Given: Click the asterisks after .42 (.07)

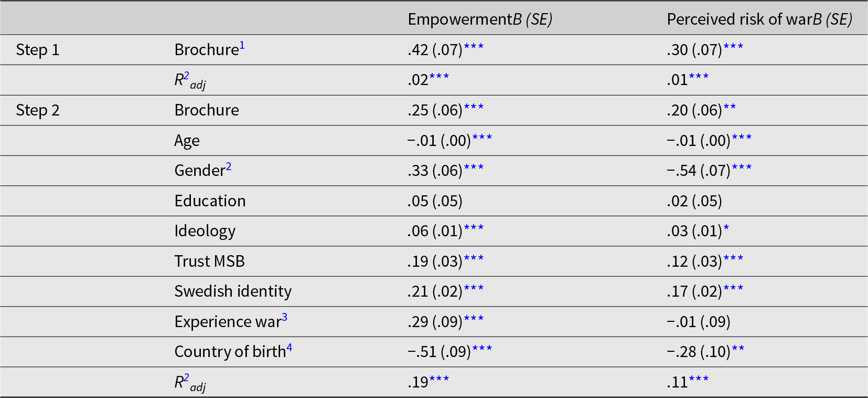Looking at the screenshot, I should 474,47.
